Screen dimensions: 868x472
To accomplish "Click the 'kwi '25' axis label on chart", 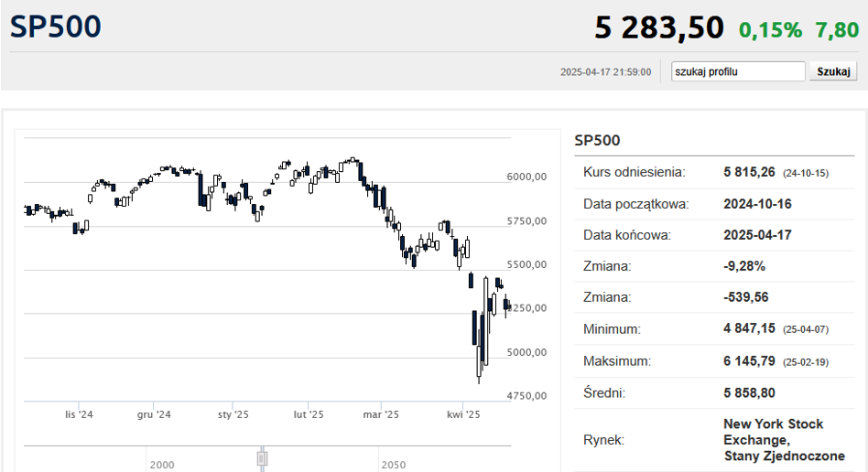I will [463, 414].
